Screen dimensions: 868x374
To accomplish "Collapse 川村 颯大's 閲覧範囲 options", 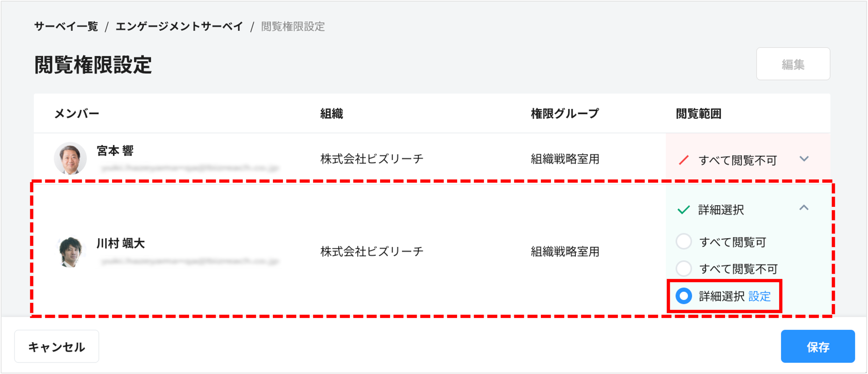I will point(804,208).
